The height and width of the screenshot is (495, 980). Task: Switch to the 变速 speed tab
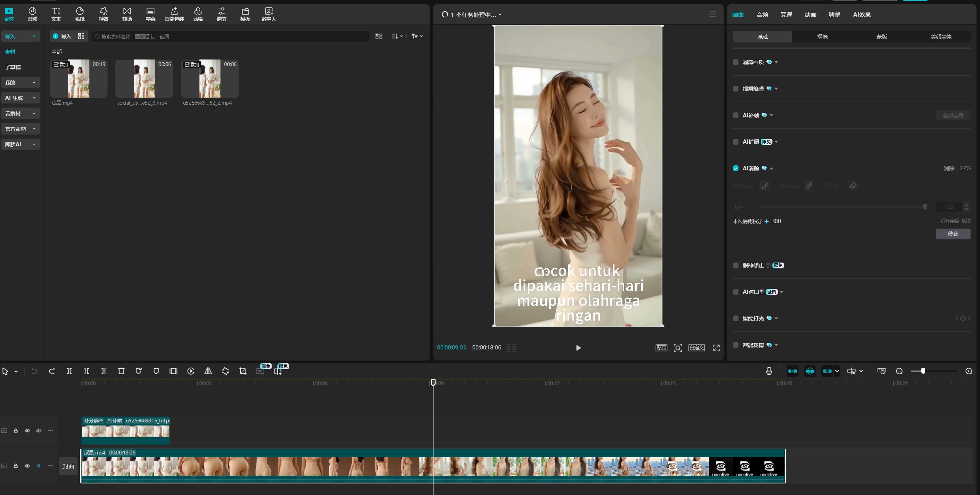pos(786,14)
